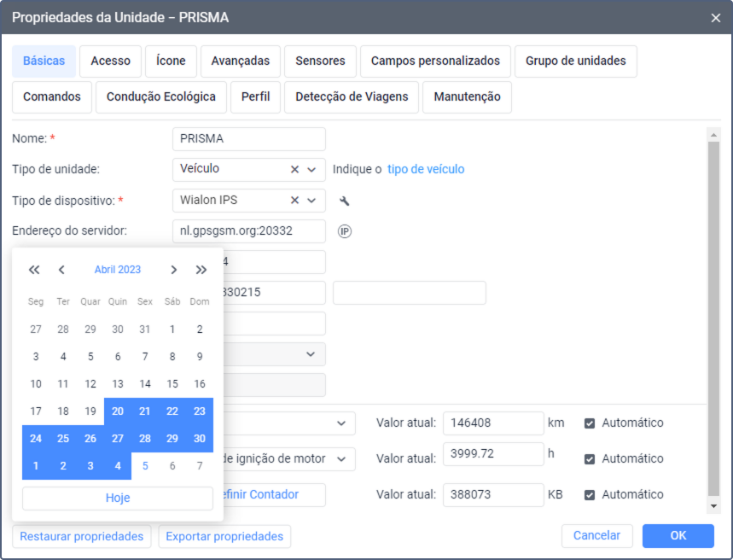Select April 19 in the calendar
This screenshot has width=733, height=560.
pyautogui.click(x=90, y=411)
